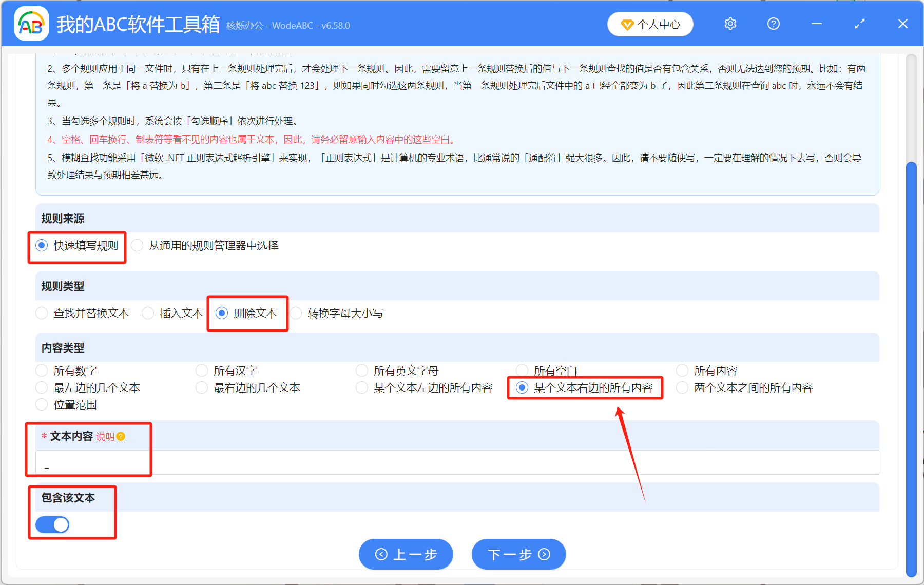Click the 下一步 next step button

[518, 554]
